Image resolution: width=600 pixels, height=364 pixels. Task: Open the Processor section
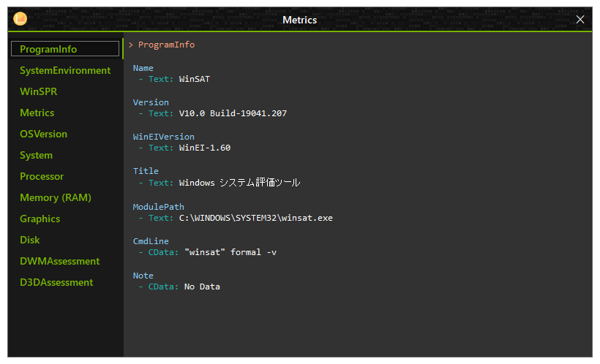(42, 176)
